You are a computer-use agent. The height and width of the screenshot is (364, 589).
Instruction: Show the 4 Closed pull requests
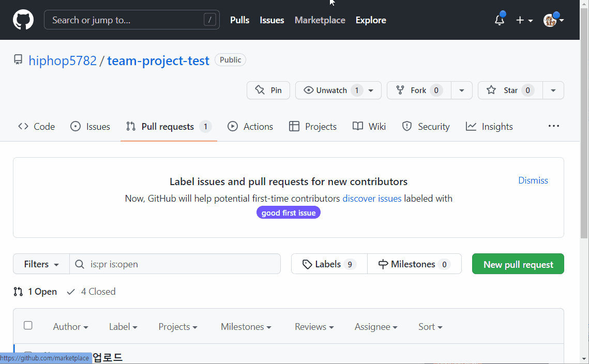[x=91, y=292]
